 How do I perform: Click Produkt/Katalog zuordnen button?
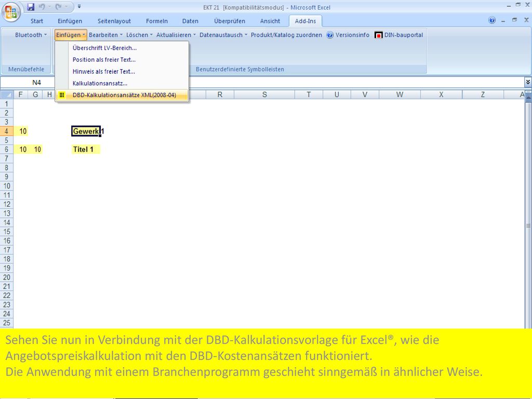pyautogui.click(x=286, y=35)
